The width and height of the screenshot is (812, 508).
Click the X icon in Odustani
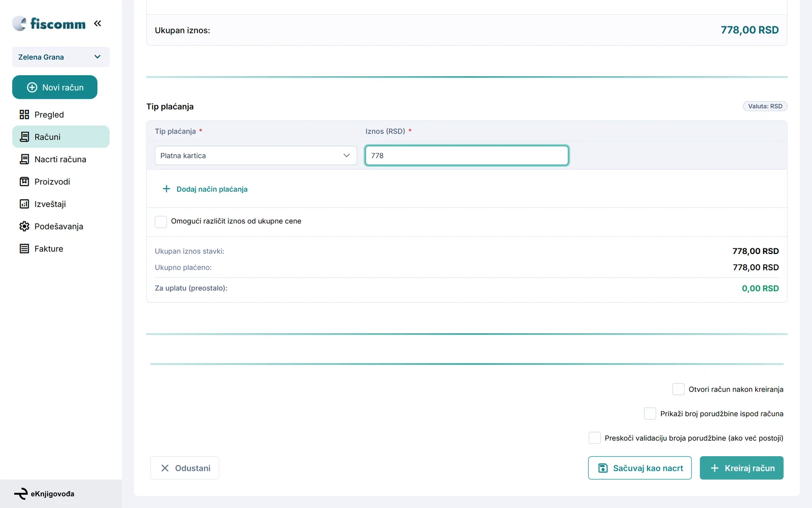pyautogui.click(x=165, y=468)
